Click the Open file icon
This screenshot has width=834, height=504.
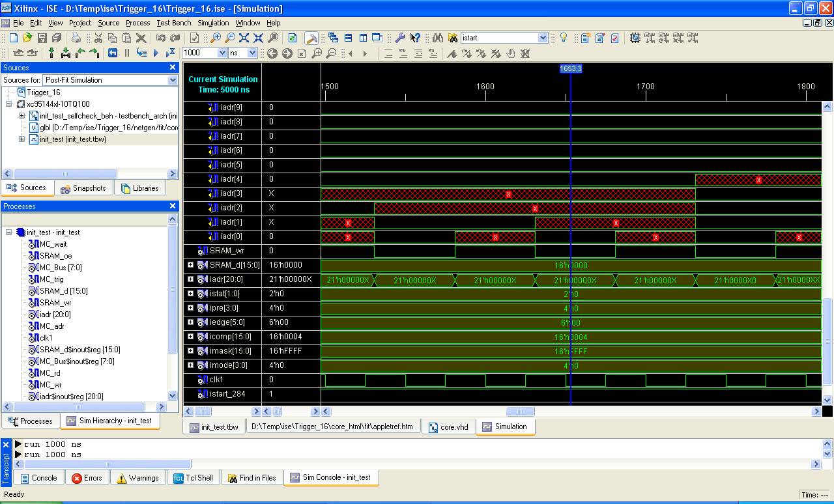point(27,38)
